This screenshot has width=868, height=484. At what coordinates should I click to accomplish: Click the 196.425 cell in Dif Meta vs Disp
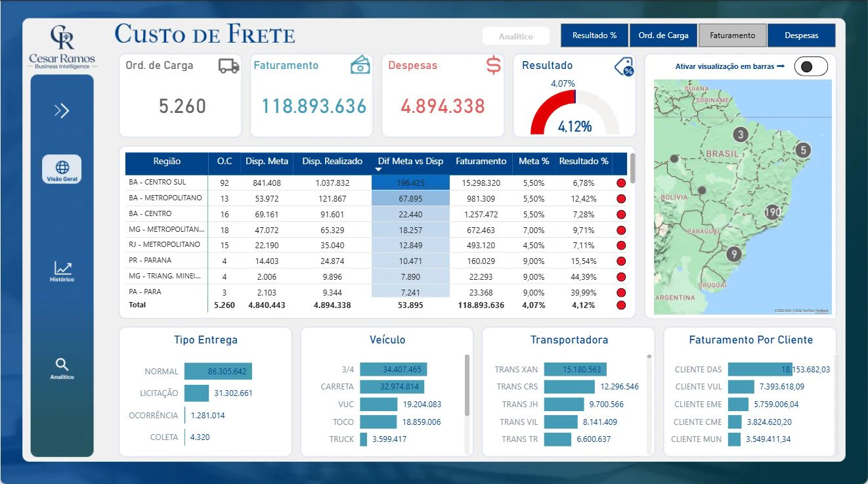(x=411, y=183)
